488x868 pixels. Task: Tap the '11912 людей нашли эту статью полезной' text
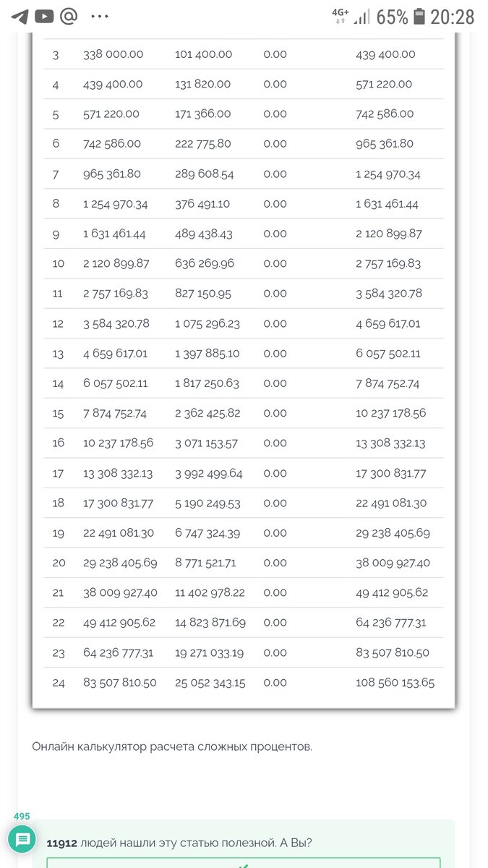181,843
